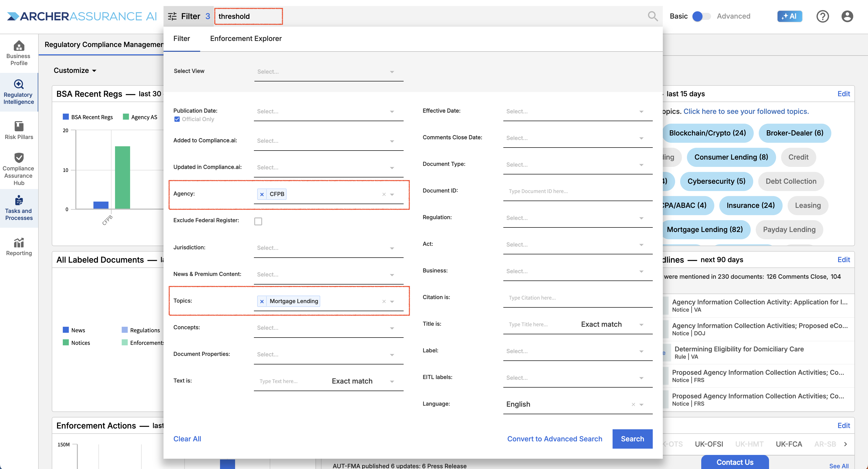Select the Blockchain/Crypto (24) topic chip
The width and height of the screenshot is (868, 469).
[x=707, y=133]
